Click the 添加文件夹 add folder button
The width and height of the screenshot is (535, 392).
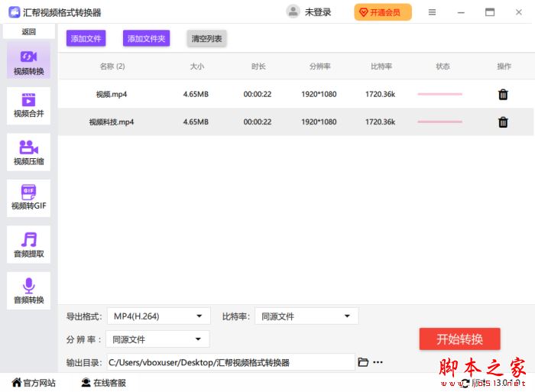147,38
